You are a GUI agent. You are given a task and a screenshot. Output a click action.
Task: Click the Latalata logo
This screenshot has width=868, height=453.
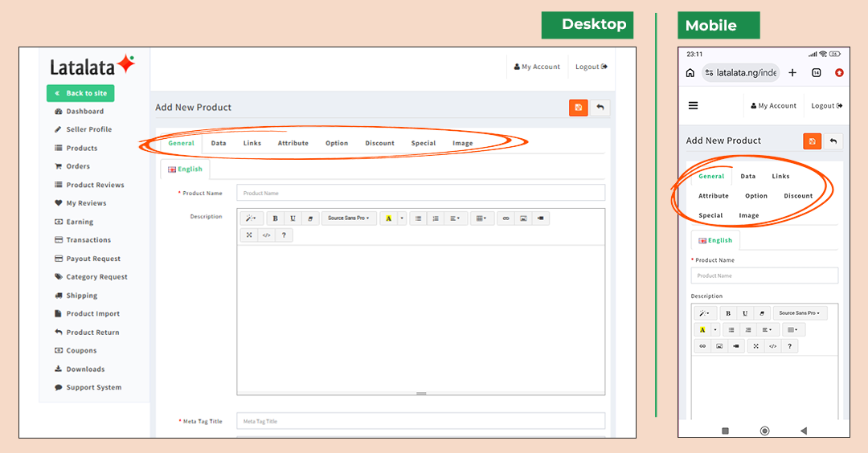[x=92, y=67]
